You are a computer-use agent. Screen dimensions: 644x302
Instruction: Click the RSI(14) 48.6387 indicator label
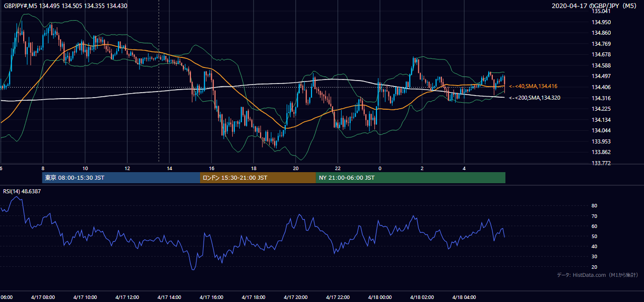pos(21,191)
